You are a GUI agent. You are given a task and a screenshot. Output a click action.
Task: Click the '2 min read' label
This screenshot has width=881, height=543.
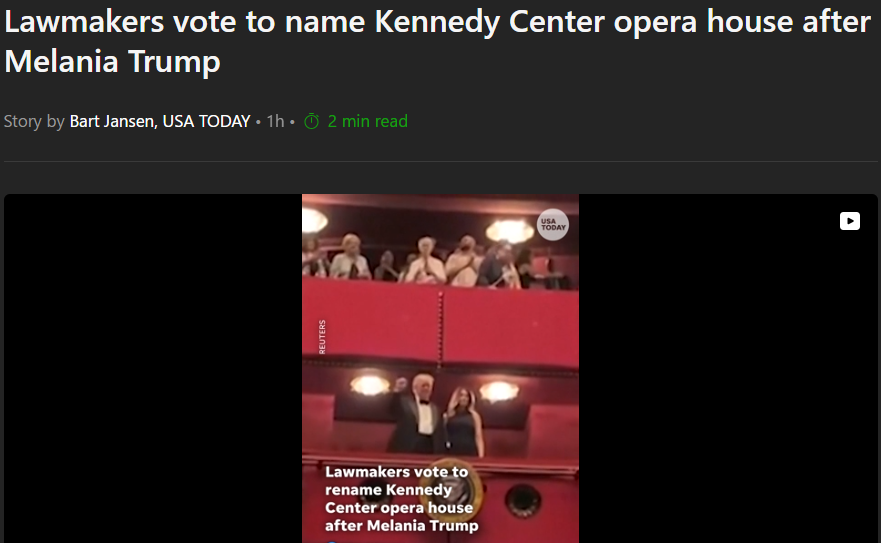point(367,121)
